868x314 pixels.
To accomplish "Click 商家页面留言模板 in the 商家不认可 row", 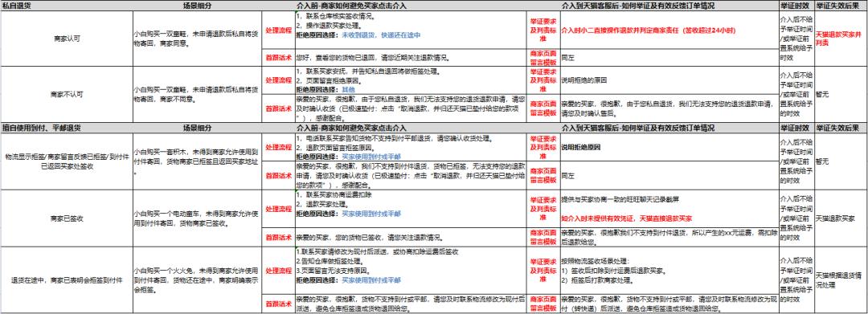I will pos(542,109).
